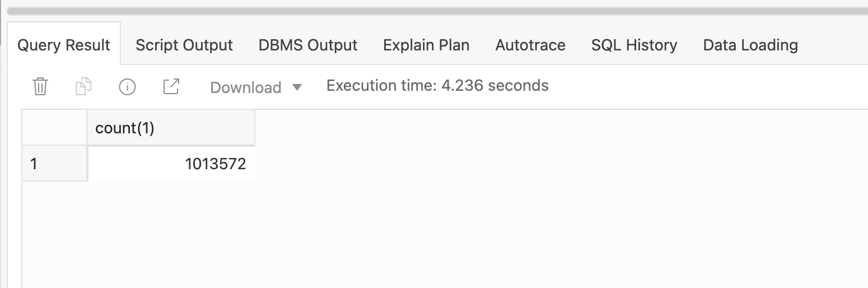Image resolution: width=868 pixels, height=288 pixels.
Task: Open the DBMS Output tab
Action: coord(307,45)
